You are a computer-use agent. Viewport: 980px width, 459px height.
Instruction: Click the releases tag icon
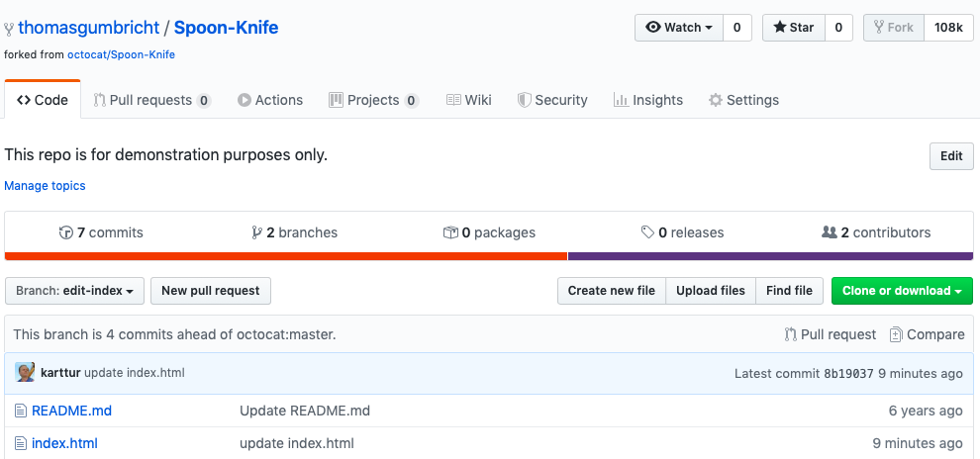647,233
